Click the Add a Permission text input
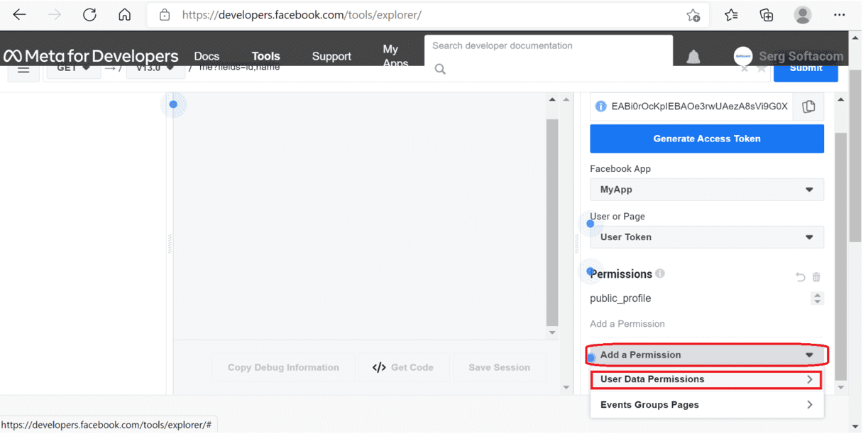868x444 pixels. 707,324
